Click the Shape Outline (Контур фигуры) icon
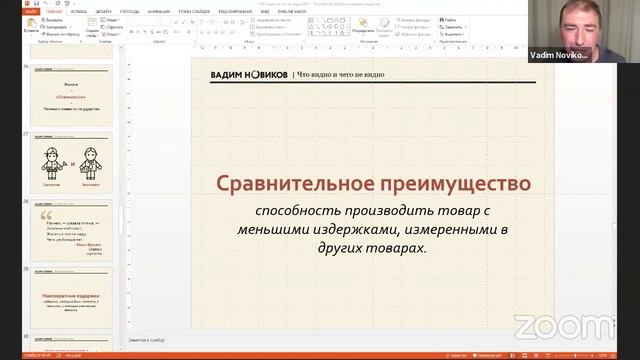This screenshot has height=360, width=640. point(398,27)
